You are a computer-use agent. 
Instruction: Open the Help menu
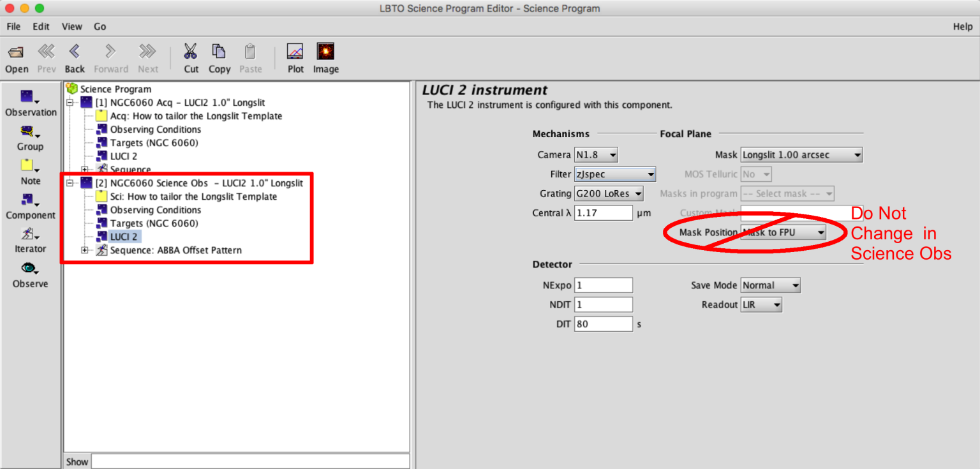(963, 26)
